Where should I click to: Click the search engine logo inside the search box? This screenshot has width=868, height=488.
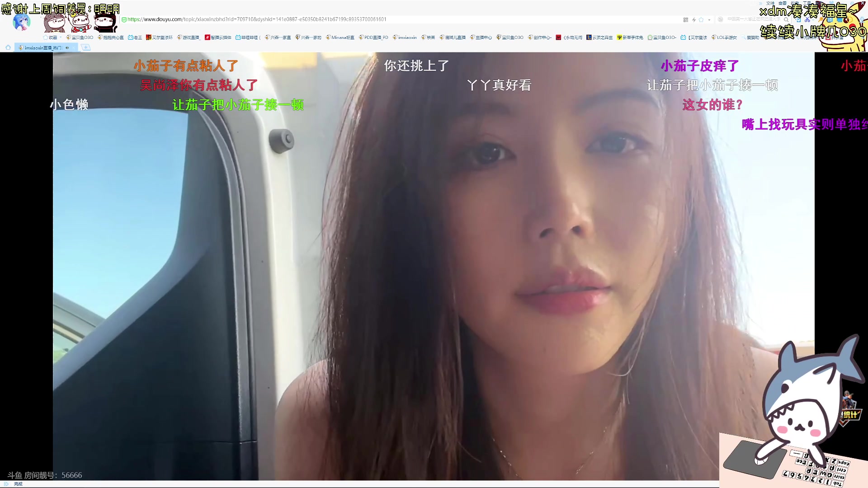(720, 20)
